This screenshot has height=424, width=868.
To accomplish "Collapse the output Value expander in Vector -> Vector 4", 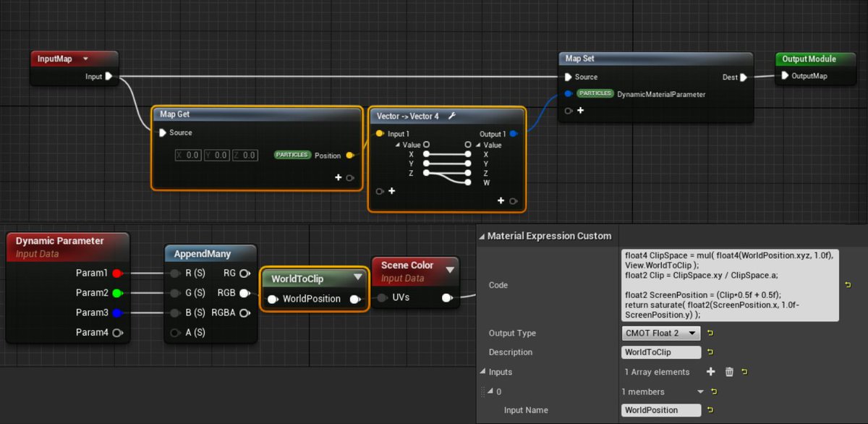I will [x=477, y=145].
